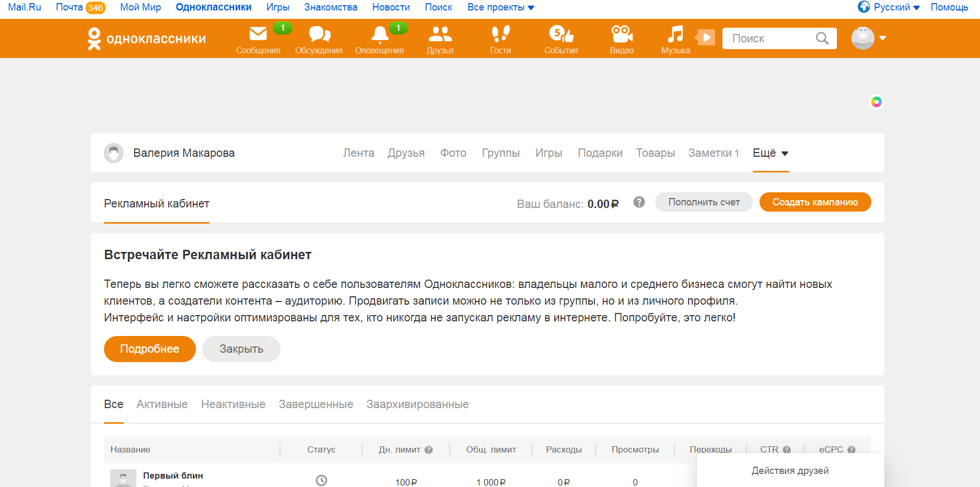Click the Название column header
Viewport: 980px width, 487px height.
coord(130,450)
